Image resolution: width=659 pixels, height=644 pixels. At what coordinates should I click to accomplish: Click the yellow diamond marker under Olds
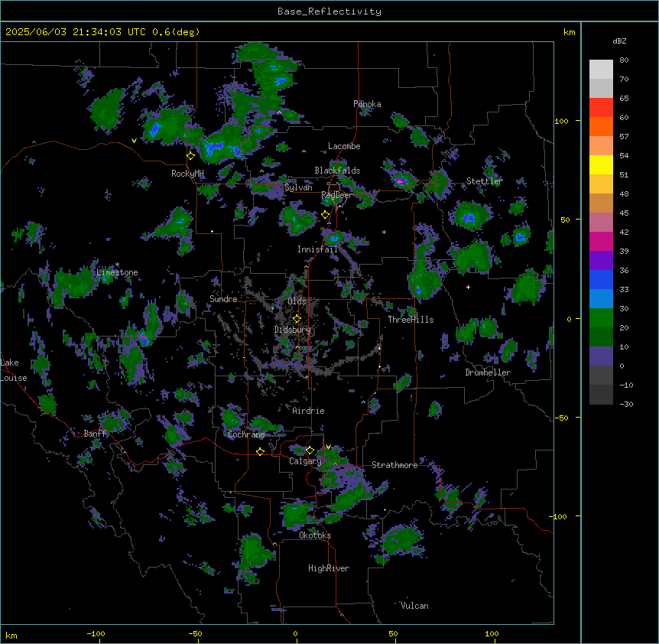(x=297, y=318)
